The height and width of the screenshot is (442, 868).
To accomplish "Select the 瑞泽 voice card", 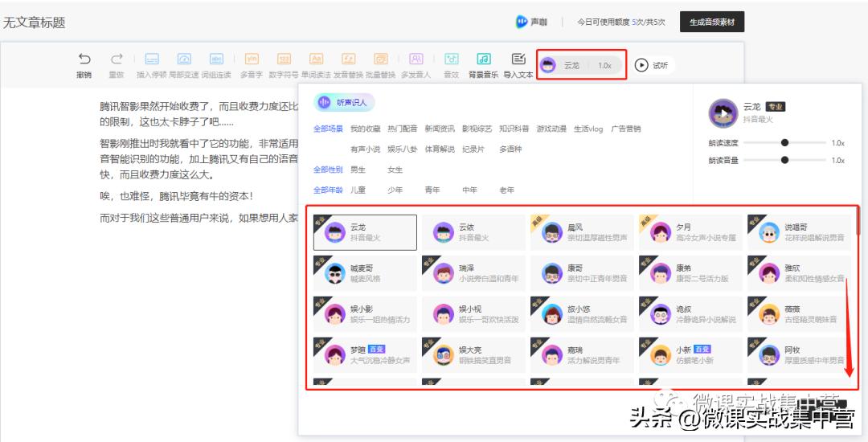I will point(473,273).
